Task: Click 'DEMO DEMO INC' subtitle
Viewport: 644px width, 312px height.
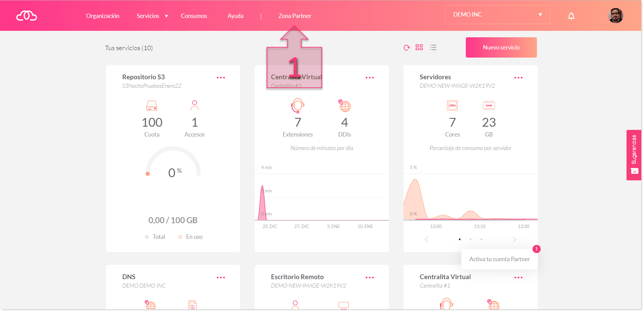Action: tap(144, 286)
